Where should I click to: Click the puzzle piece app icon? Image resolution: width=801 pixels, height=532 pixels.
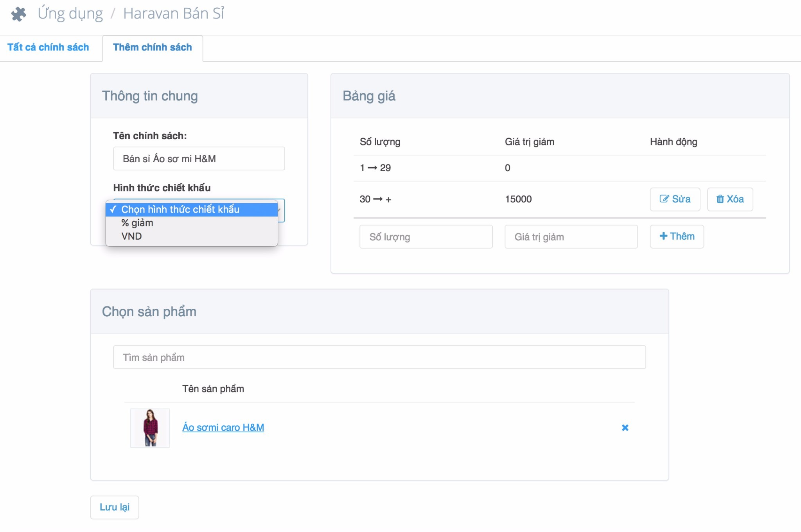click(x=18, y=14)
